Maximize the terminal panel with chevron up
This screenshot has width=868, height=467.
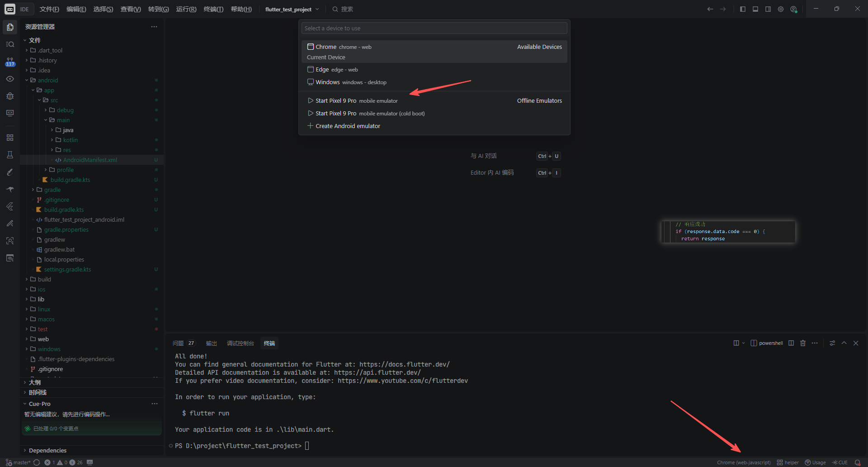click(x=844, y=343)
